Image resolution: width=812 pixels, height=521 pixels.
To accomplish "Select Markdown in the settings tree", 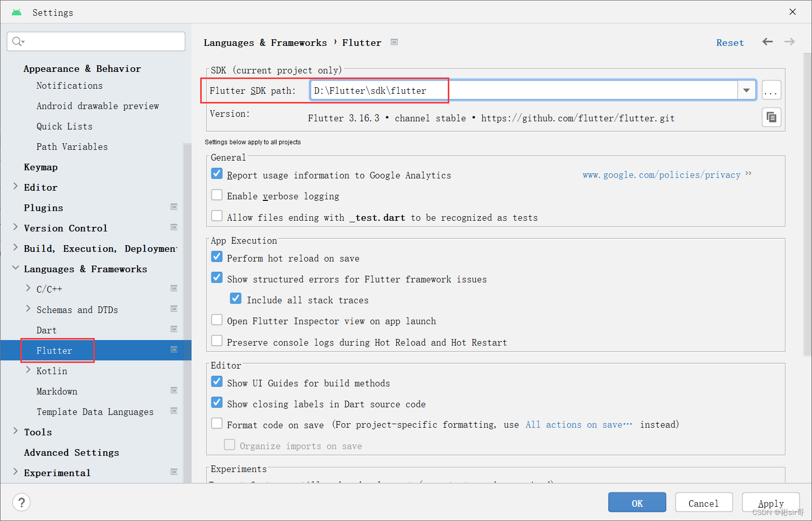I will coord(57,392).
